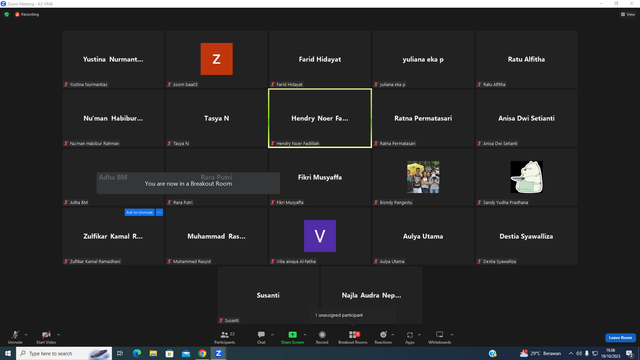Screen dimensions: 640x360
Task: Open the Apps icon
Action: click(410, 335)
